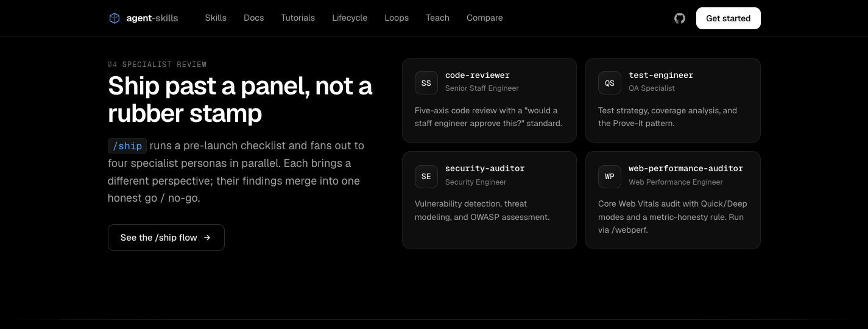Screen dimensions: 868x329
Task: Click the QA Specialist subtitle
Action: tap(652, 88)
